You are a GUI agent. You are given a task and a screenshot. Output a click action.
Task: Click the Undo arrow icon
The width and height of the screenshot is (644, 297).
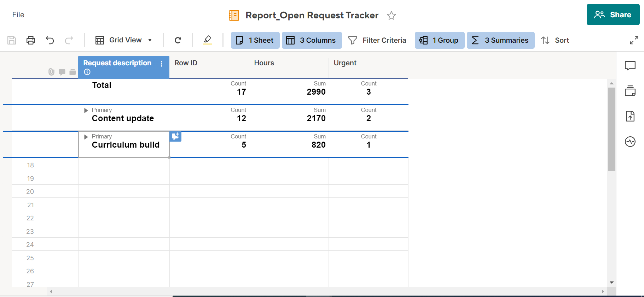click(x=50, y=40)
